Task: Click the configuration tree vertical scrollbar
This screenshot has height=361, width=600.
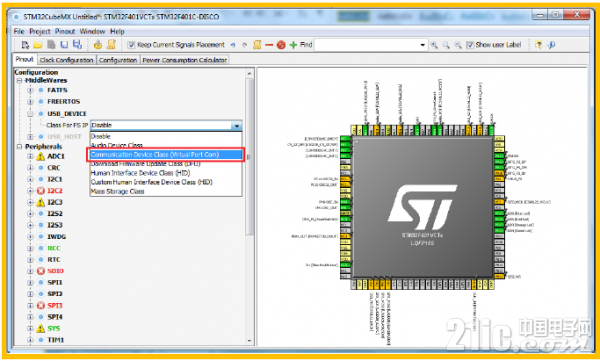Action: [249, 157]
